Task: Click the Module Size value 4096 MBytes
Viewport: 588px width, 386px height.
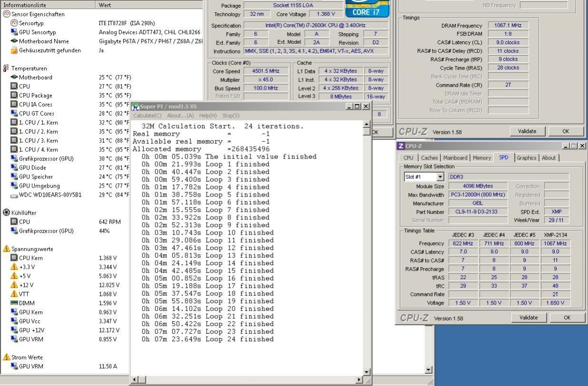Action: point(478,186)
